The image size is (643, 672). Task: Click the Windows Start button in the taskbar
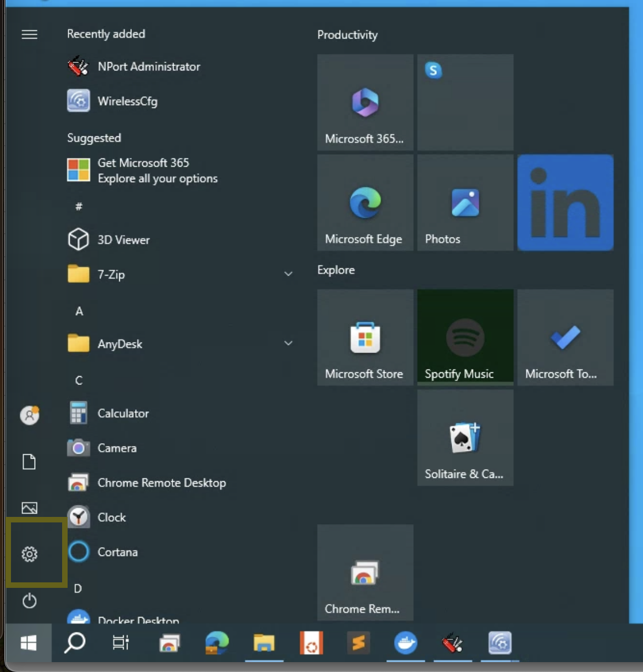pyautogui.click(x=29, y=643)
